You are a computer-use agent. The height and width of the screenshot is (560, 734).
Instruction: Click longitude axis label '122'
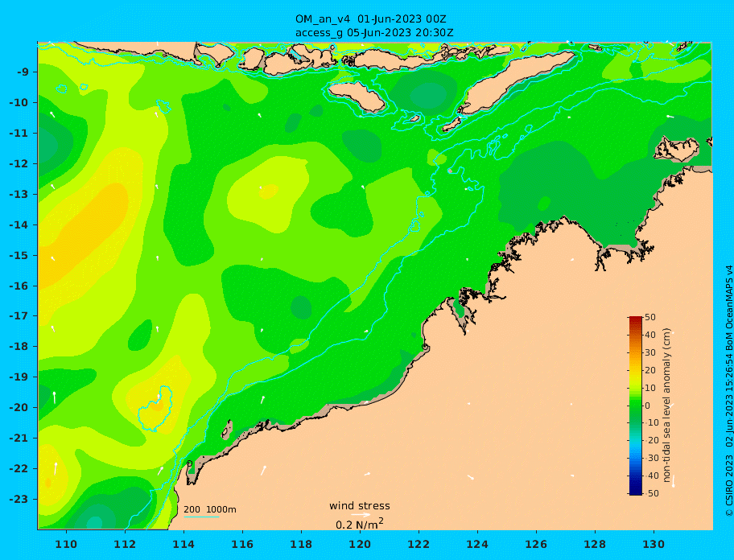(x=419, y=545)
